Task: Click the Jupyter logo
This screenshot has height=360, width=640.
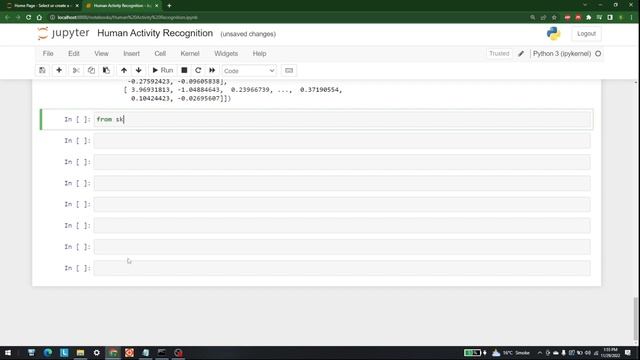Action: (63, 33)
